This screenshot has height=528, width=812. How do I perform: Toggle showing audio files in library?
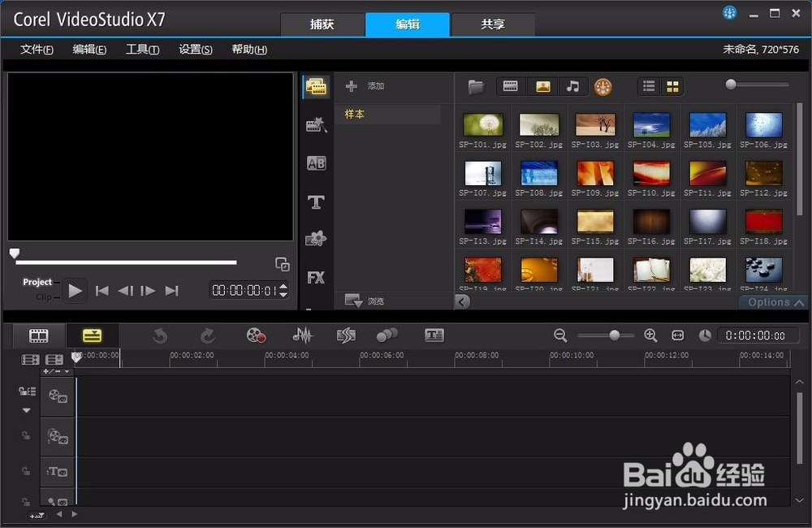[x=572, y=86]
